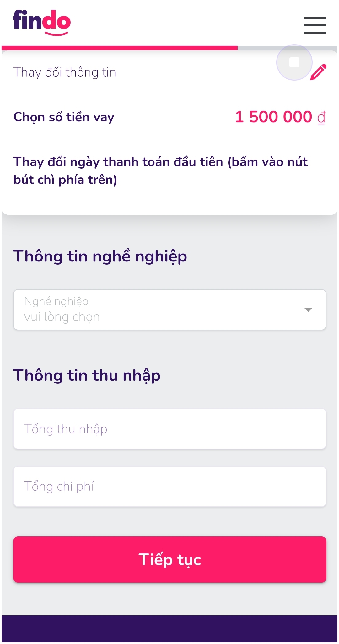Viewport: 339px width, 644px height.
Task: Click the Tổng chi phí field
Action: pyautogui.click(x=169, y=486)
